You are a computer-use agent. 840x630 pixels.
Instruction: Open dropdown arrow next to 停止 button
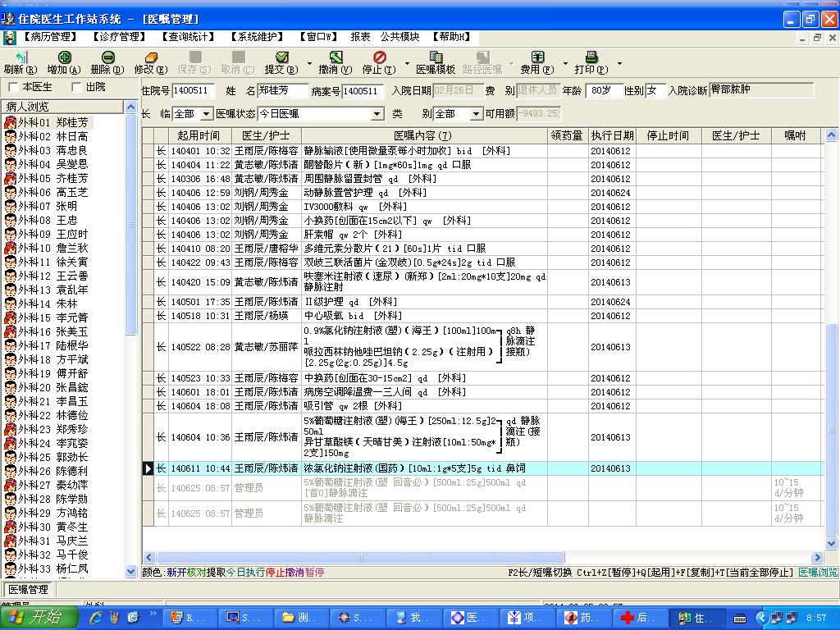tap(407, 63)
